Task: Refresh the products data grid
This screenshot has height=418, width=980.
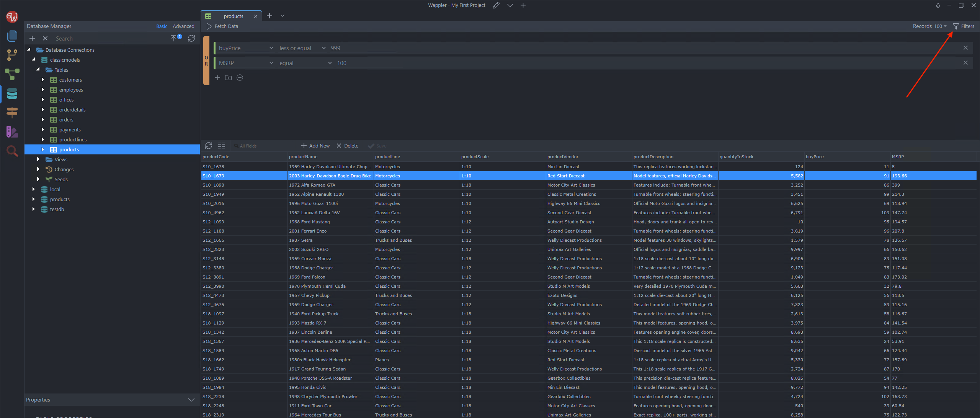Action: pos(209,146)
